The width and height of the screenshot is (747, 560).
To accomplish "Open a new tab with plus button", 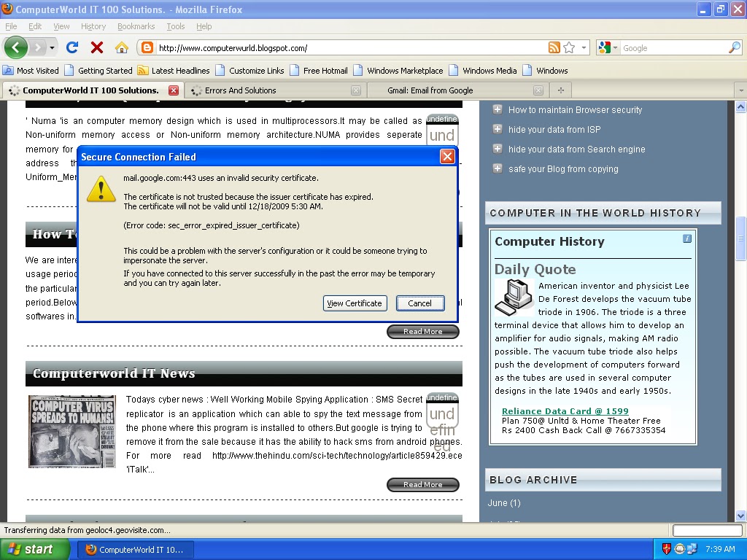I will (x=561, y=90).
